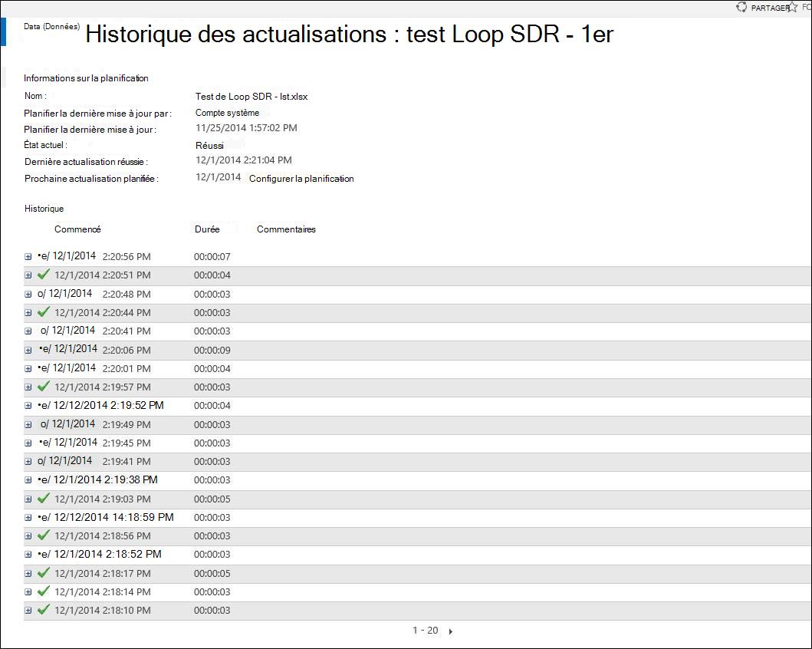
Task: Go to the next page of history
Action: tap(451, 631)
